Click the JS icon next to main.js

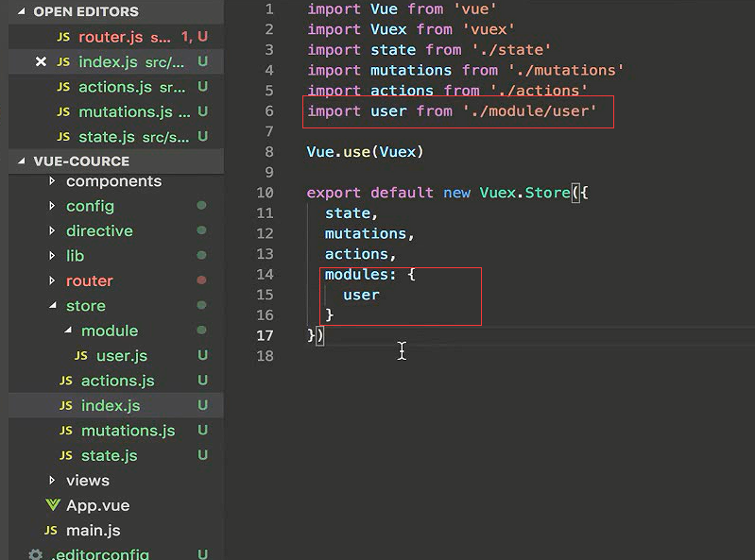[x=51, y=530]
